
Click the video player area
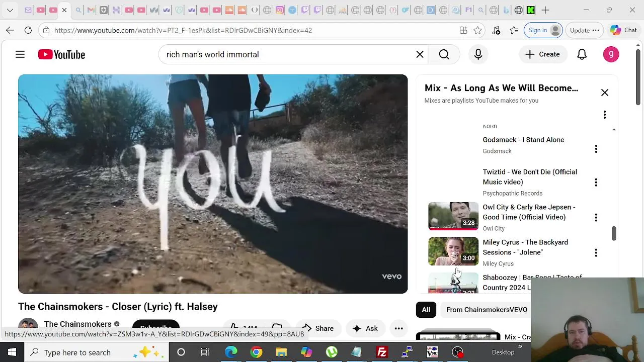(213, 184)
